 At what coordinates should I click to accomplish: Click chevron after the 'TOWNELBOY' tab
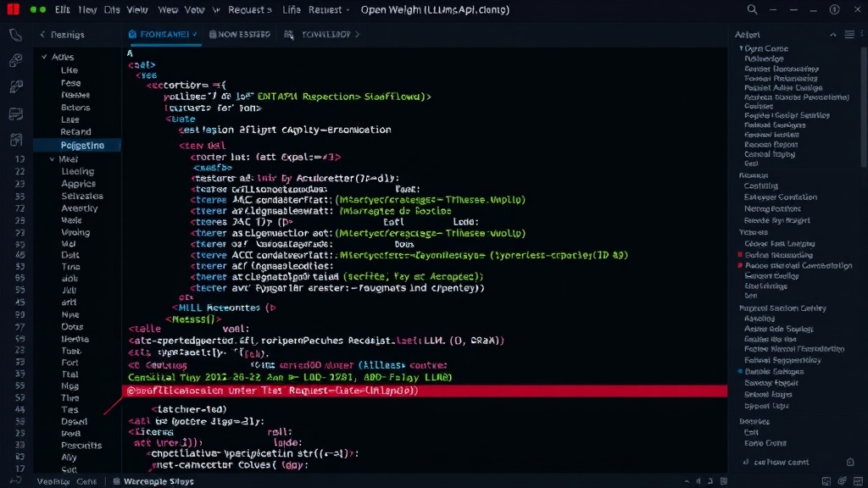click(358, 34)
